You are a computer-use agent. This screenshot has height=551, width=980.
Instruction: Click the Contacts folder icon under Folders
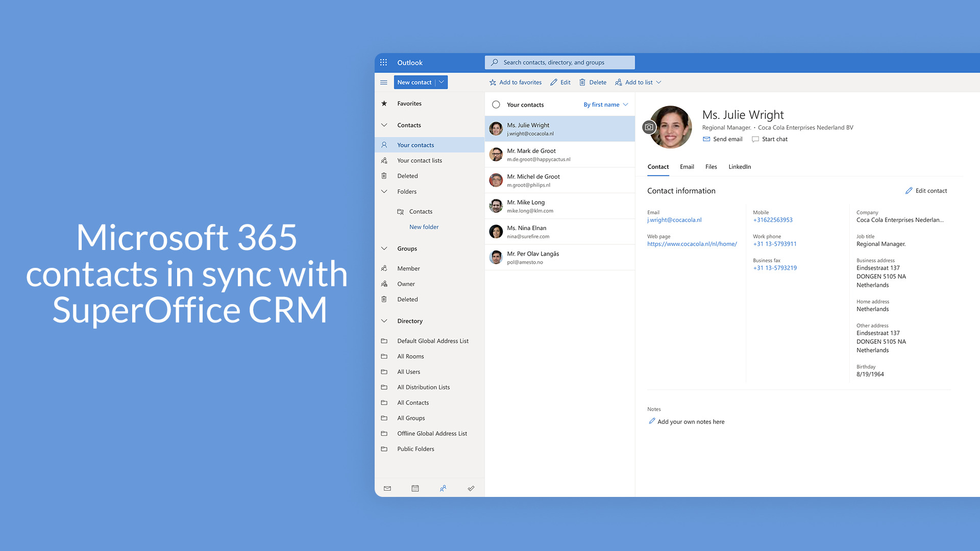[401, 212]
